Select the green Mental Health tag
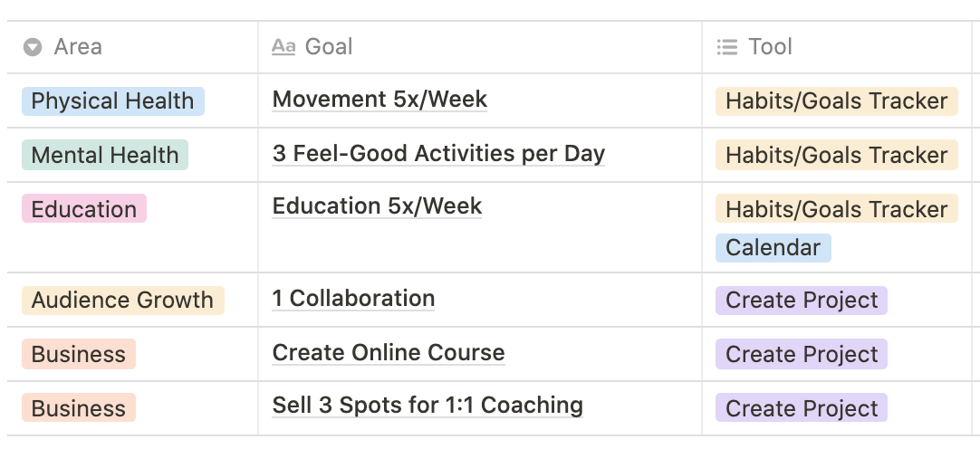The height and width of the screenshot is (449, 980). [105, 155]
